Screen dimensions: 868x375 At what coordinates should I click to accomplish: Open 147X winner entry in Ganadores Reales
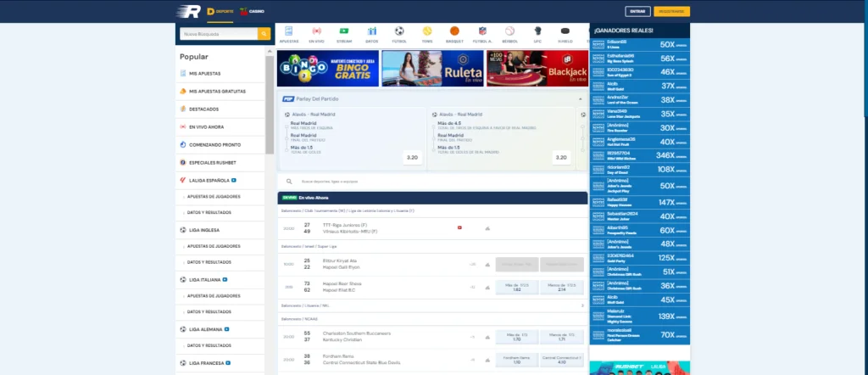click(640, 202)
